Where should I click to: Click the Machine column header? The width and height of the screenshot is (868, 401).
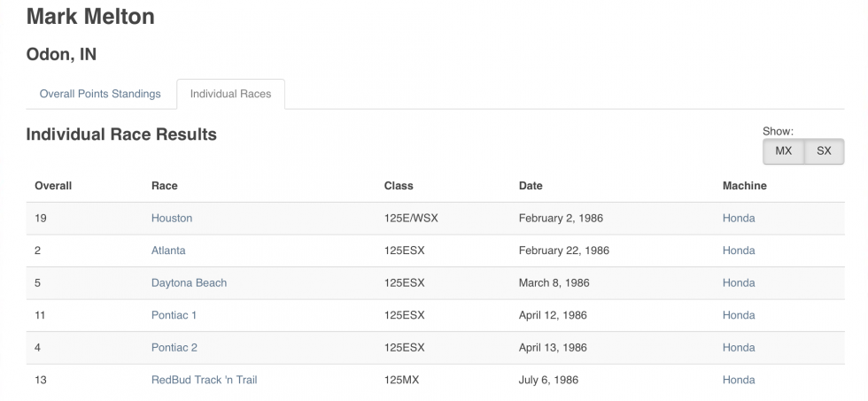point(744,186)
